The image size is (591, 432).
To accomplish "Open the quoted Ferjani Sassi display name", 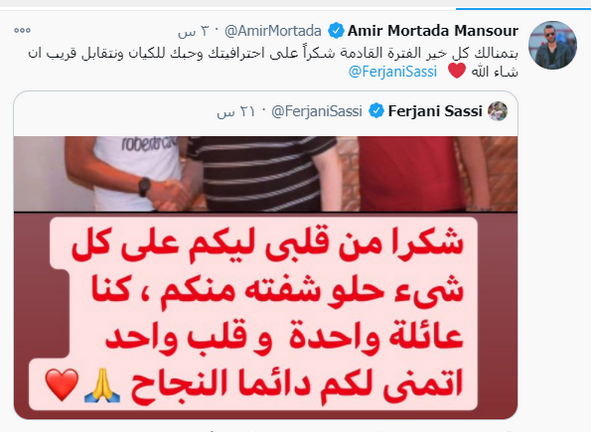I will coord(435,111).
